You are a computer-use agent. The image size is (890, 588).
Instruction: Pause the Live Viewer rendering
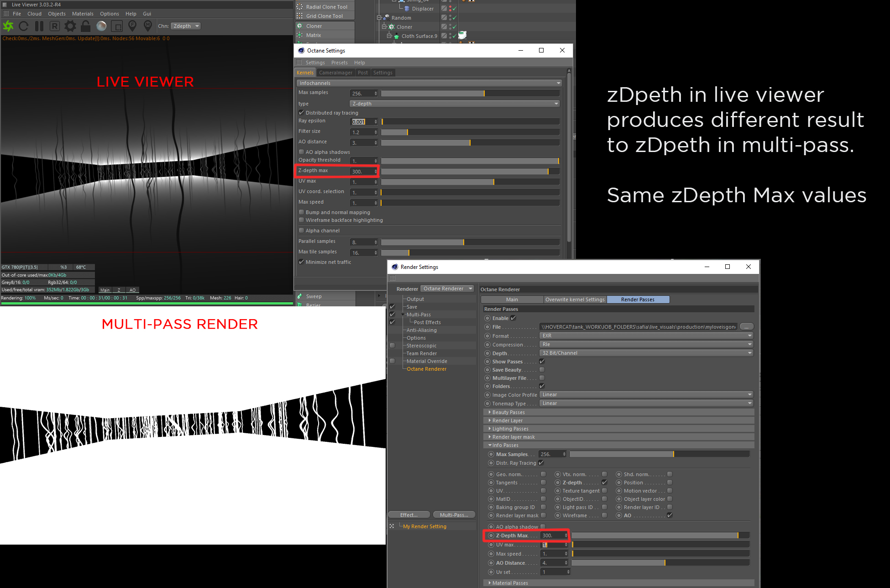(x=39, y=26)
